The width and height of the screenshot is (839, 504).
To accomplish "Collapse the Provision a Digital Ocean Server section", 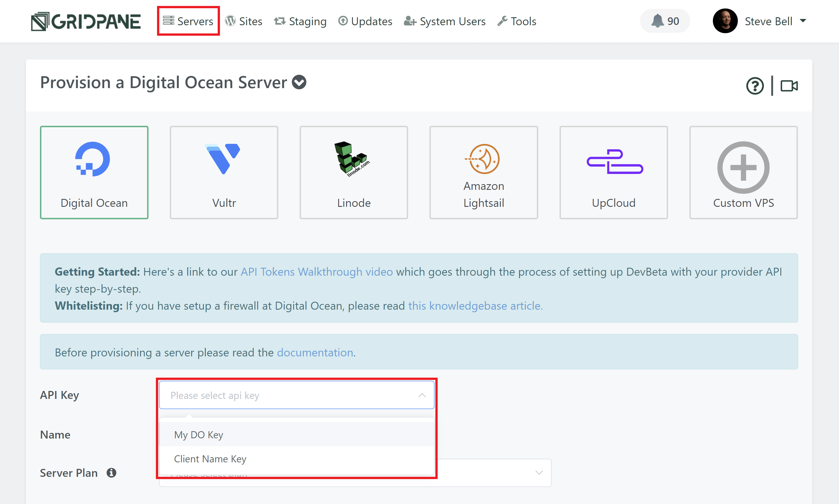I will click(x=299, y=82).
